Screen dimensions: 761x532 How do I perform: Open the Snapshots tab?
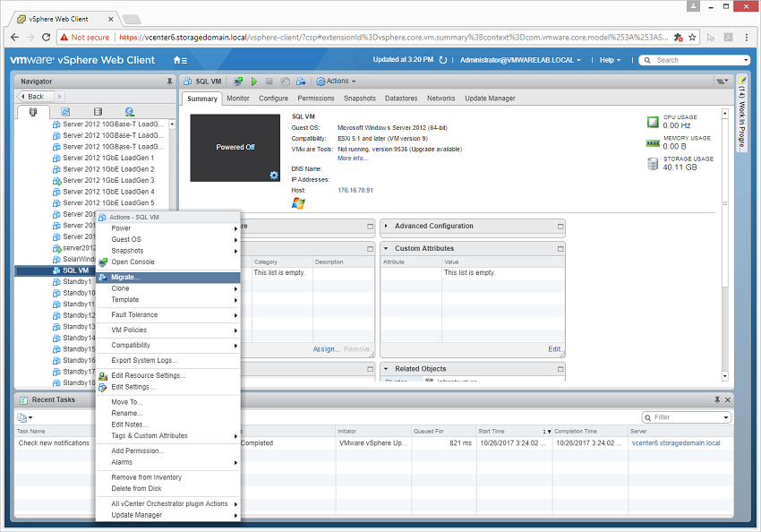360,99
